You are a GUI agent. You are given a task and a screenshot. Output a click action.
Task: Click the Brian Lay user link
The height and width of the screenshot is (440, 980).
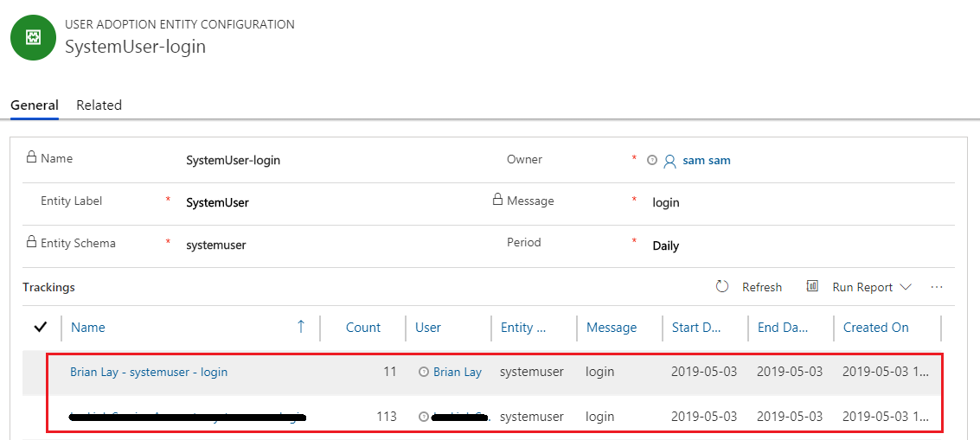[x=457, y=372]
